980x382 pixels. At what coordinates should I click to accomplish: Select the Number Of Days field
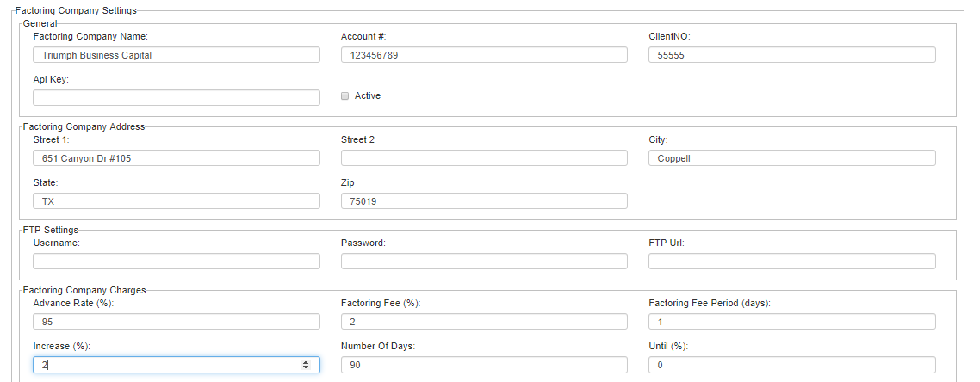484,365
